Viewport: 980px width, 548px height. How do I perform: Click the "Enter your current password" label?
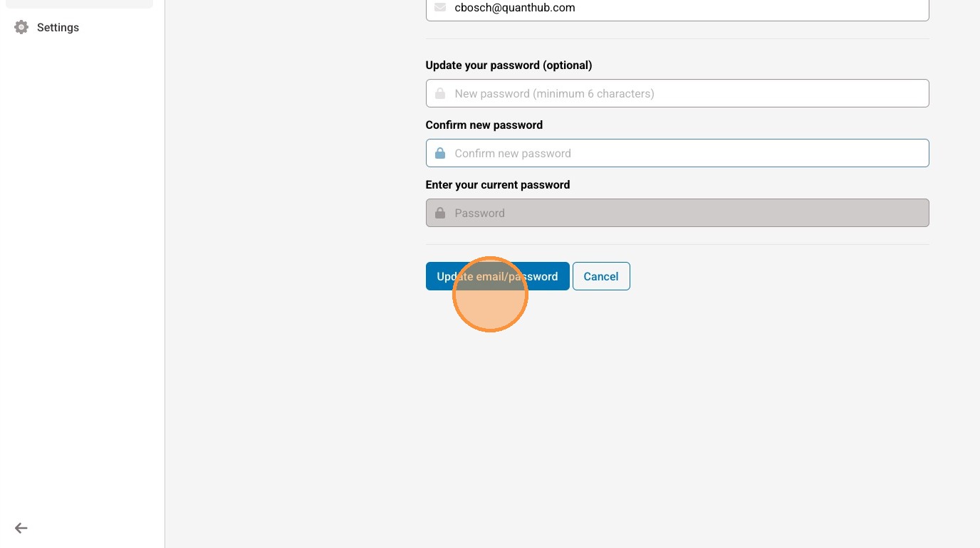[x=498, y=185]
